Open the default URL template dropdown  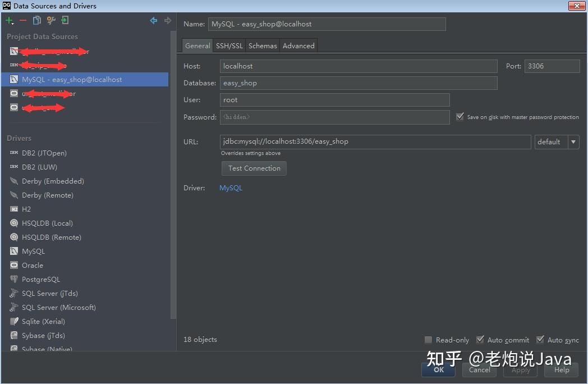point(573,141)
